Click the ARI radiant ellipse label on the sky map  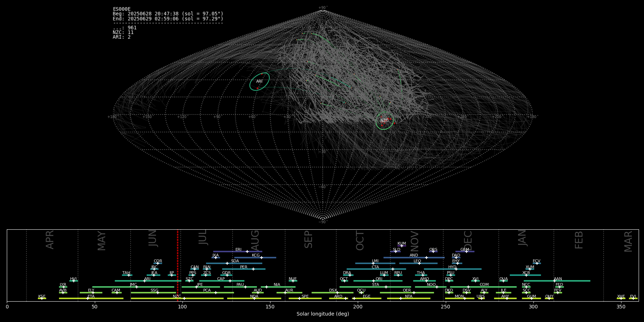(x=259, y=82)
